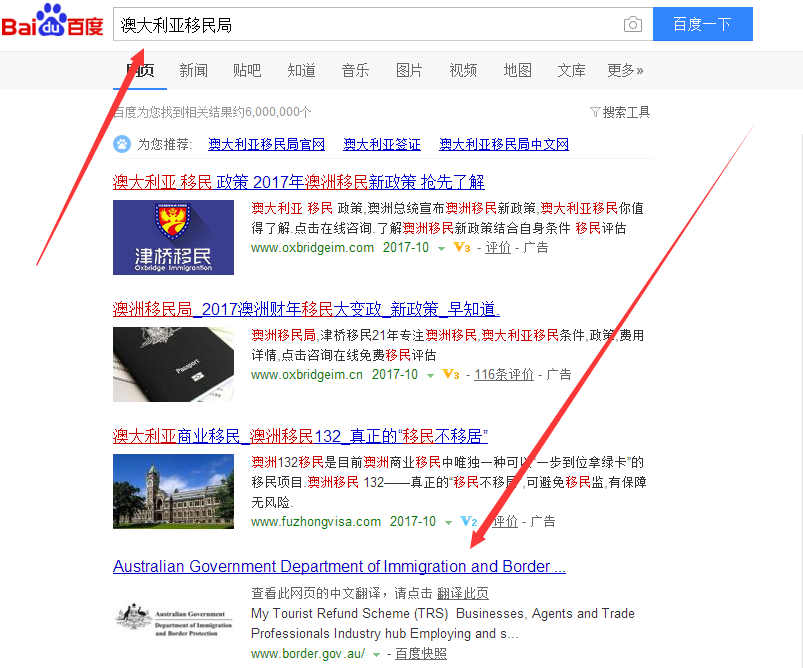
Task: Open www.border.gov.au/ URL
Action: point(308,654)
